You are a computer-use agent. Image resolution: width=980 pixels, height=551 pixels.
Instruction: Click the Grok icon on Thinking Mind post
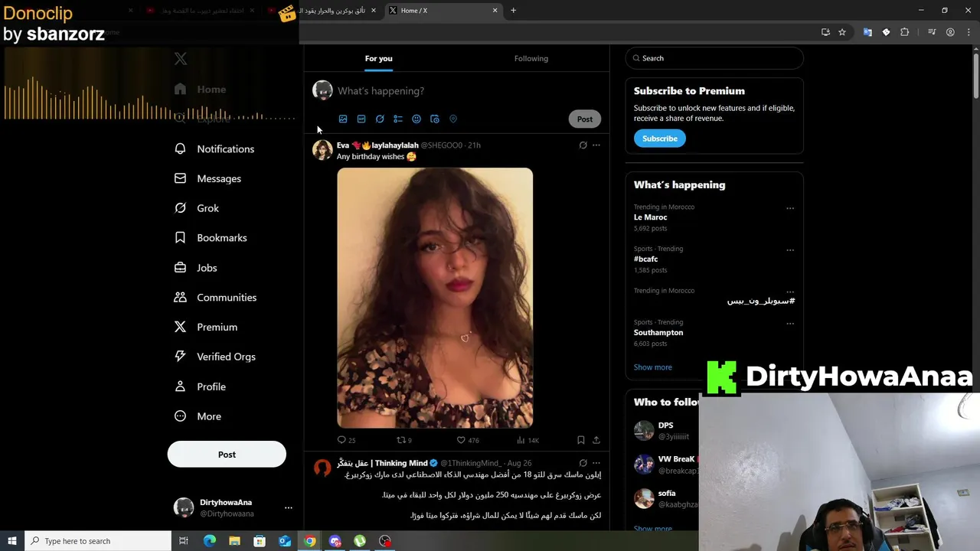click(x=583, y=463)
